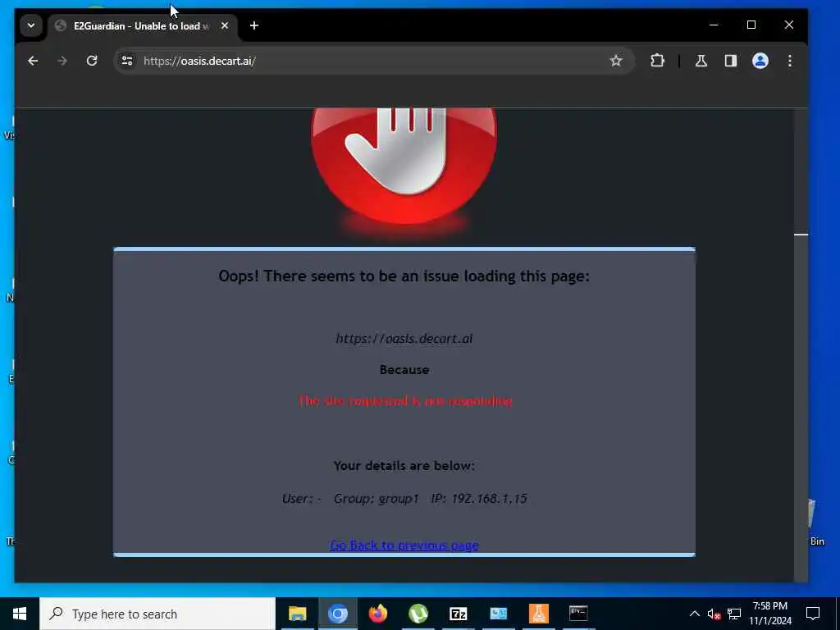
Task: Open Chrome Labs flask icon
Action: point(701,61)
